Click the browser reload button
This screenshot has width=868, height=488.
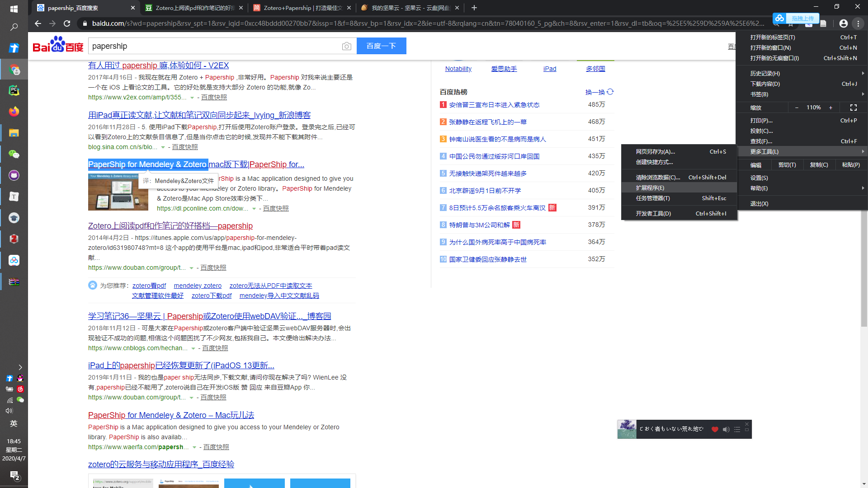[x=67, y=23]
